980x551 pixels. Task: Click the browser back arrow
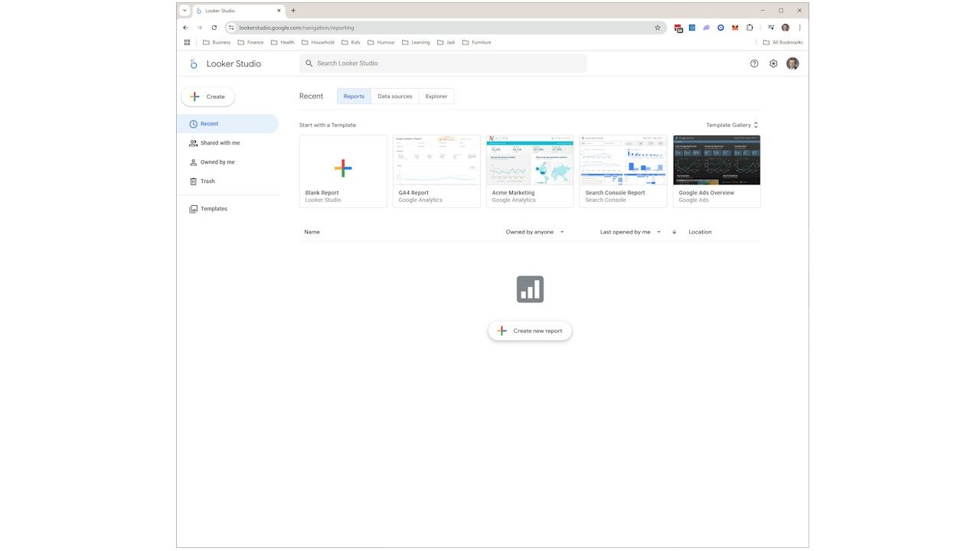tap(185, 28)
